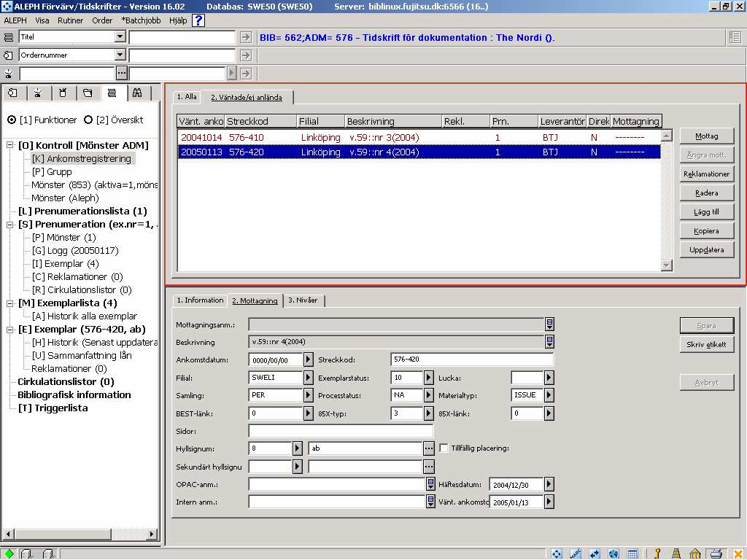Click the Reklamationer button

click(706, 174)
